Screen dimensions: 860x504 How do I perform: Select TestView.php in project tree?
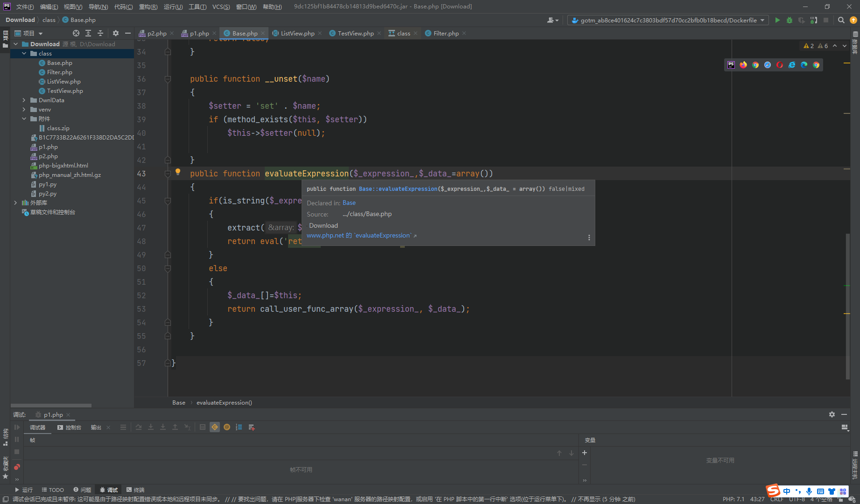coord(65,91)
